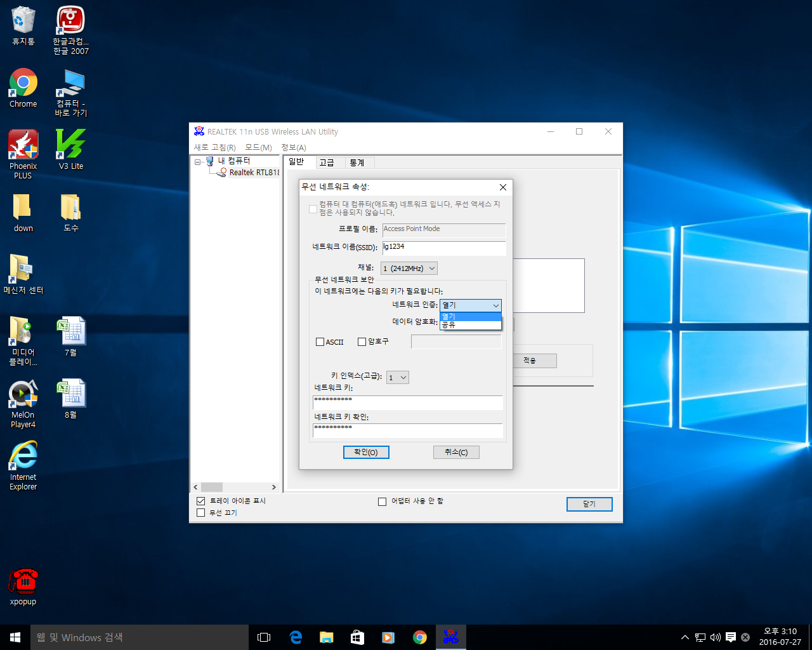Check the ad-hoc network checkbox

[x=313, y=209]
